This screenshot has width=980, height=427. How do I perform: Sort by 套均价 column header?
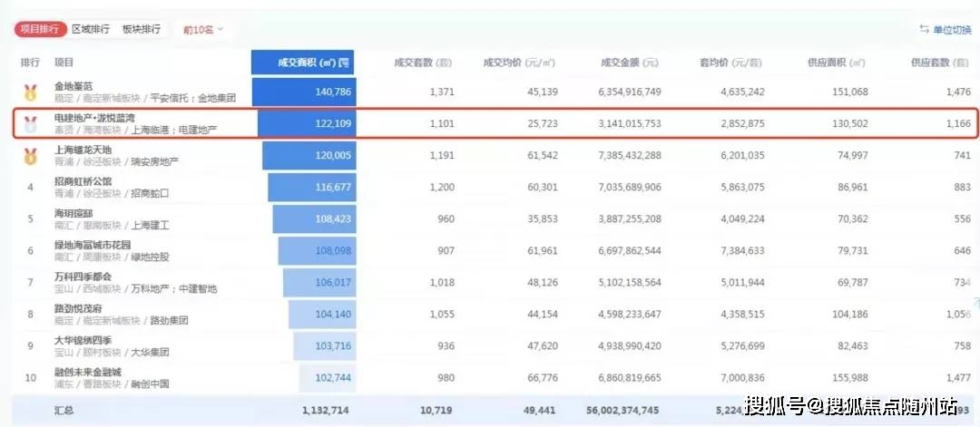pyautogui.click(x=731, y=63)
